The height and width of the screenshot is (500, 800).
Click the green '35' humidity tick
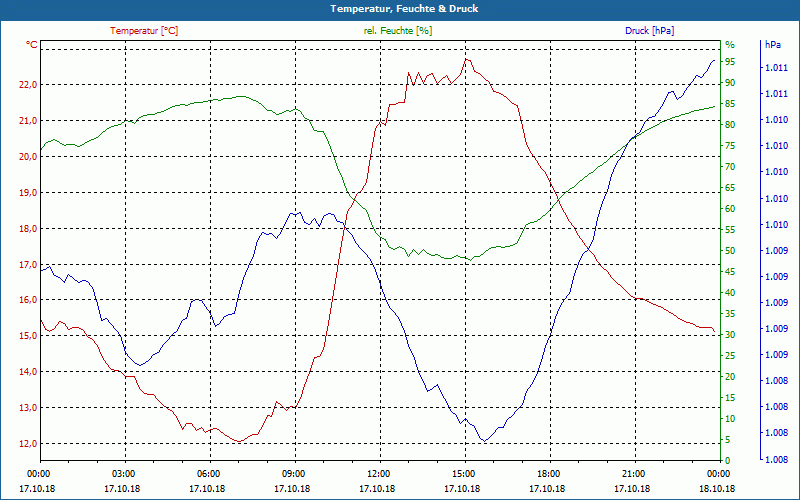(x=730, y=314)
